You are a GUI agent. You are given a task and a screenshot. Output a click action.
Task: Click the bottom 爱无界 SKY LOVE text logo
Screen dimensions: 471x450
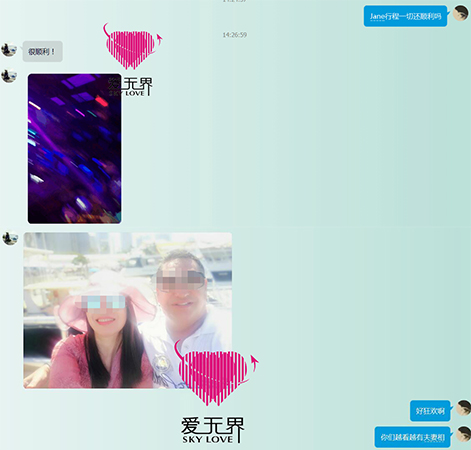point(212,430)
